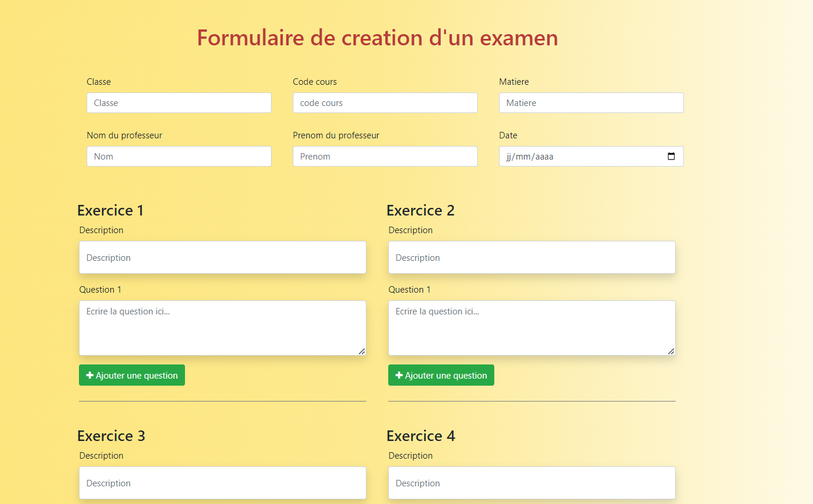Click the Classe input field
Viewport: 813px width, 504px height.
coord(179,102)
